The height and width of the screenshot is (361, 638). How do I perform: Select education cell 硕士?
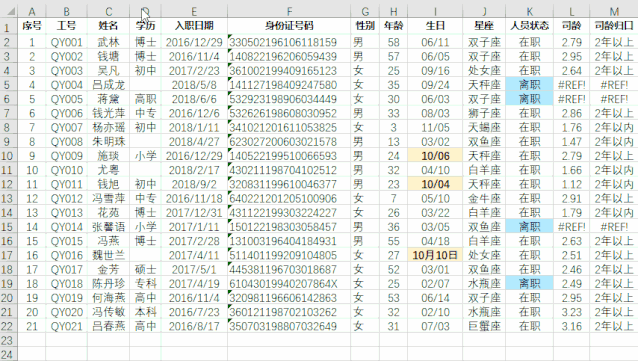145,269
